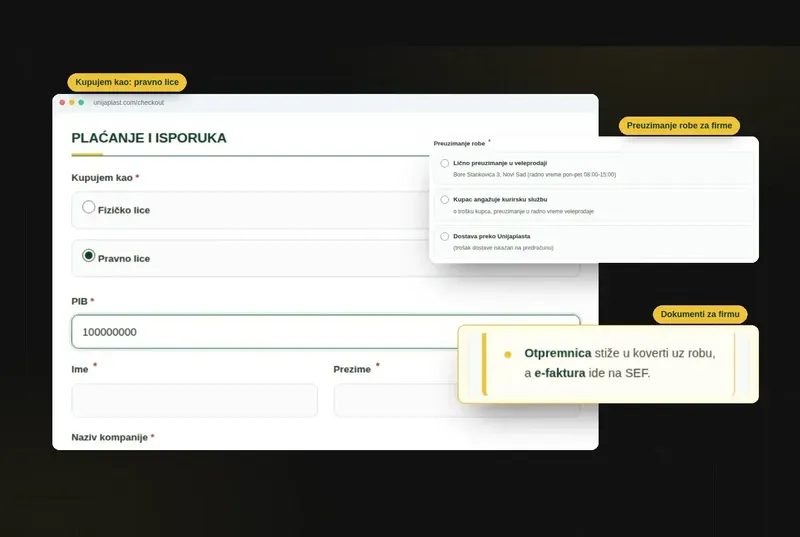Click the e-faktura word in the note

(560, 373)
